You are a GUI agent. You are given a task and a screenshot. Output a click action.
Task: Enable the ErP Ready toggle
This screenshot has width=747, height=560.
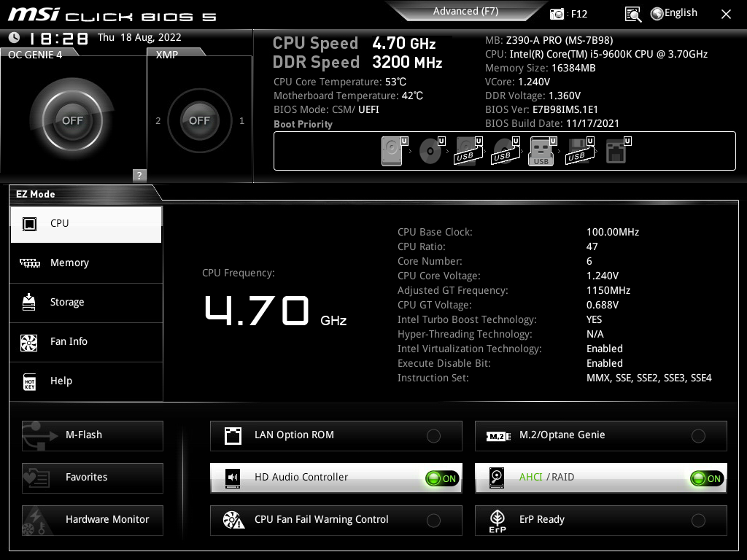click(698, 521)
